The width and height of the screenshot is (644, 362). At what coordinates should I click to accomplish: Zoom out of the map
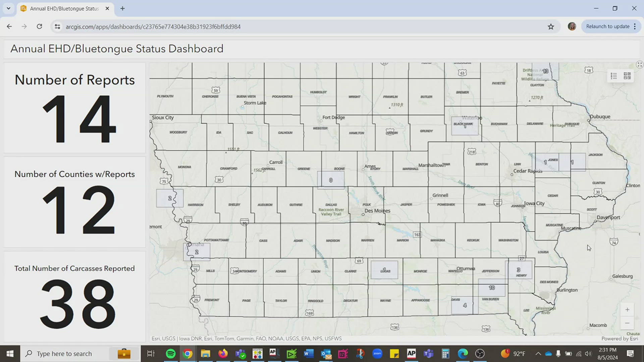point(627,323)
